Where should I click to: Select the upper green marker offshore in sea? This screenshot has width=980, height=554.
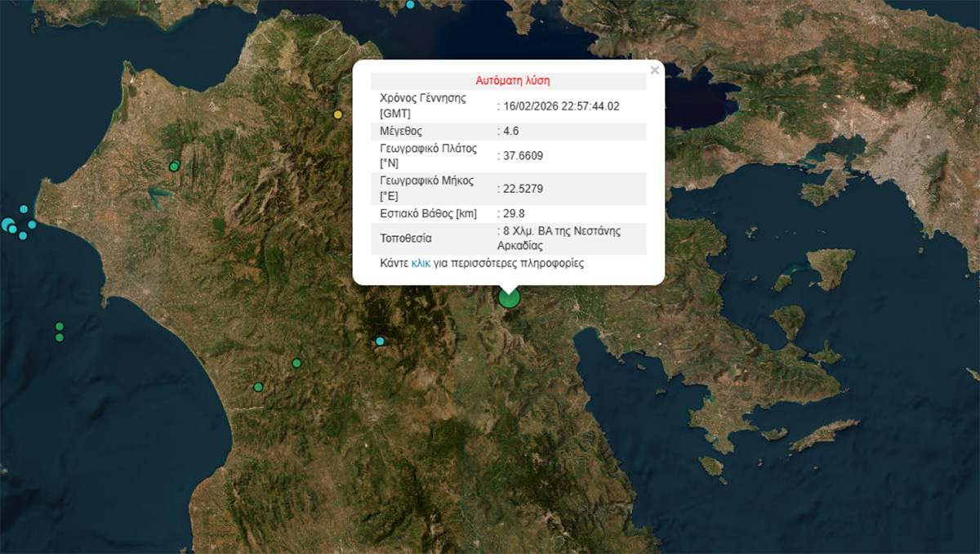[x=60, y=327]
